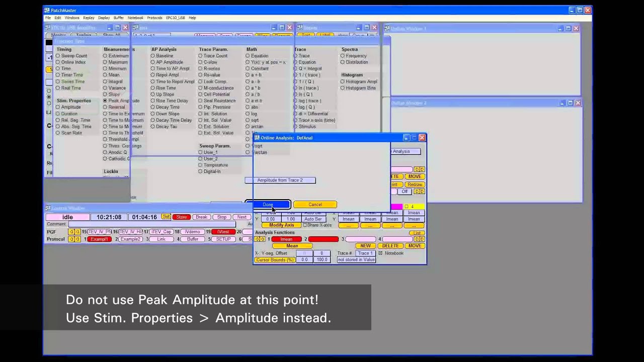
Task: Click the Next button in Control Window
Action: coord(242,217)
